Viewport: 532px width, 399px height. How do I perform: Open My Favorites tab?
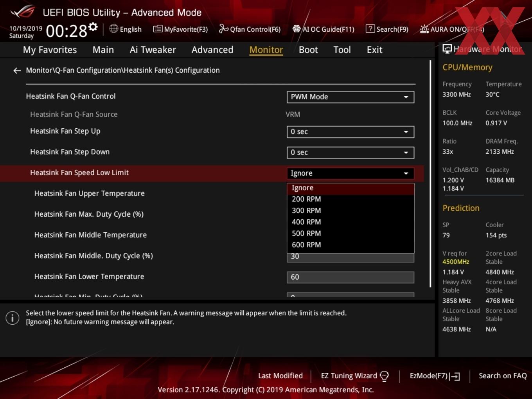tap(50, 50)
